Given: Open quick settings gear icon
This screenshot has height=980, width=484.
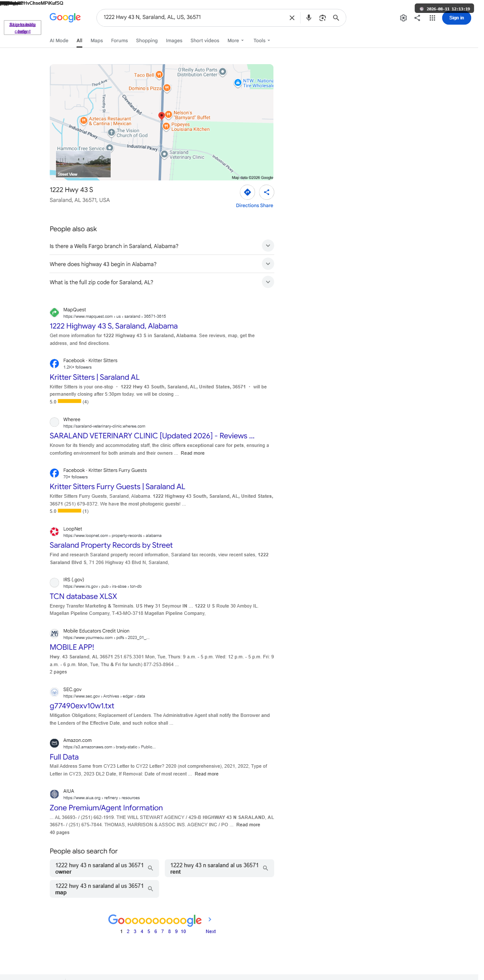Looking at the screenshot, I should pyautogui.click(x=403, y=18).
